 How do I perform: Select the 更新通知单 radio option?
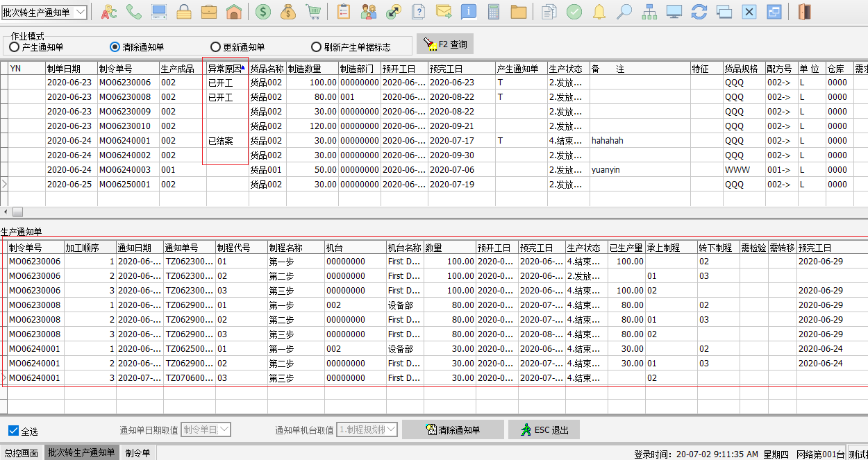coord(215,47)
